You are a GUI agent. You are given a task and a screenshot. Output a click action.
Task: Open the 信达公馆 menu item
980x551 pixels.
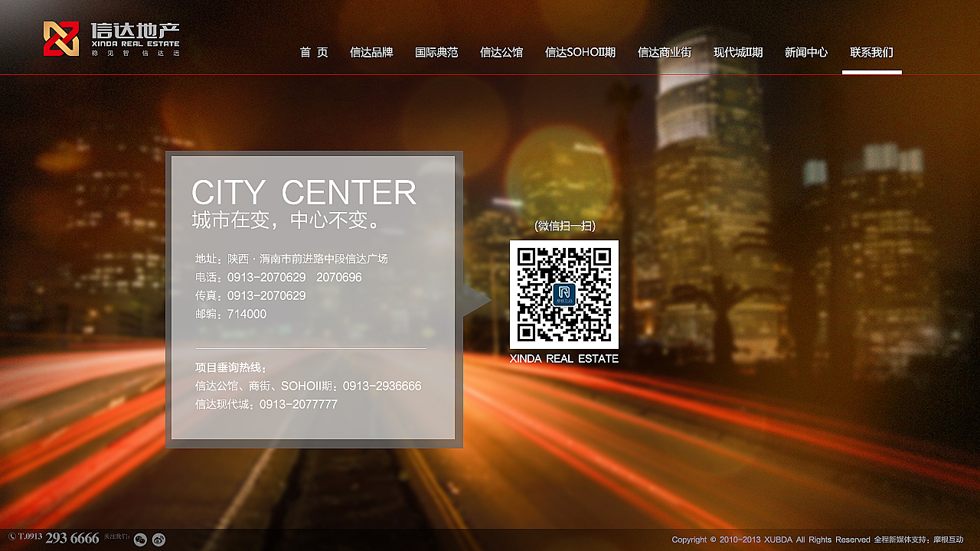pos(501,52)
